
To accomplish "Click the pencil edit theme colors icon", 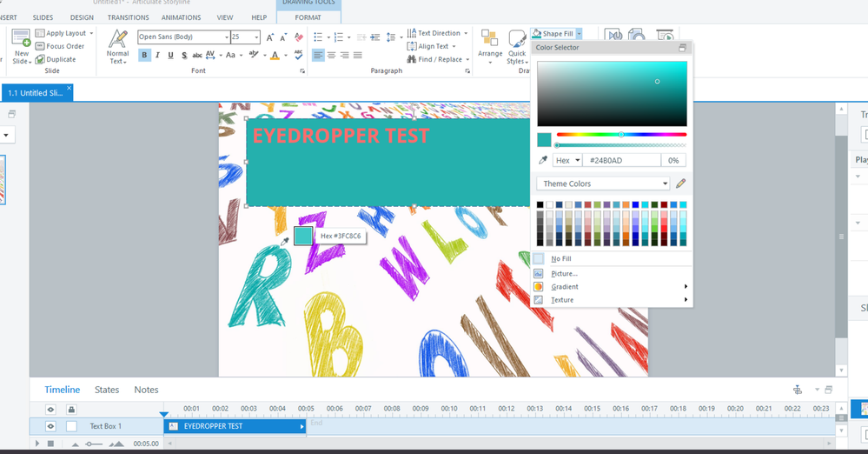I will 680,184.
